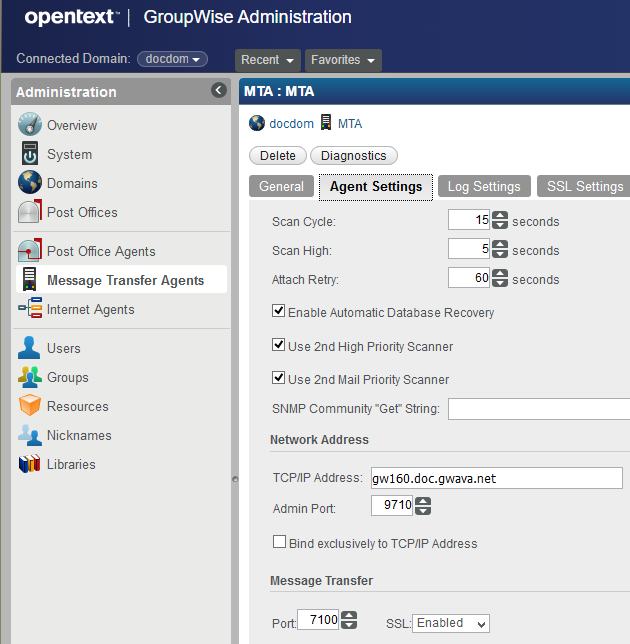
Task: Toggle Use 2nd Mail Priority Scanner
Action: coord(278,377)
